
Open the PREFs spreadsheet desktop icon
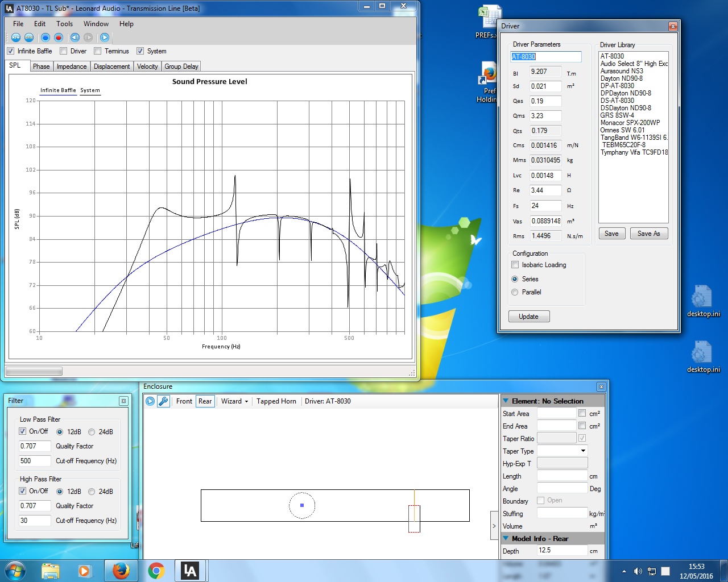click(490, 22)
